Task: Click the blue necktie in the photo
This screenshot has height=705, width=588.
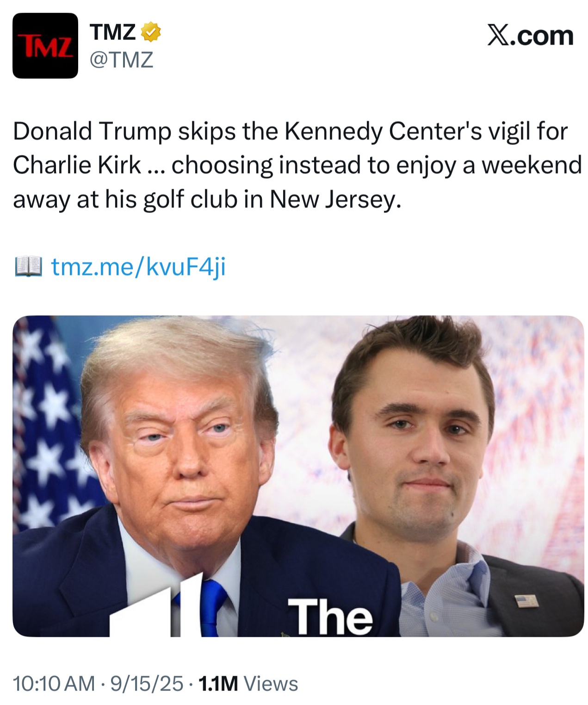Action: pyautogui.click(x=212, y=606)
